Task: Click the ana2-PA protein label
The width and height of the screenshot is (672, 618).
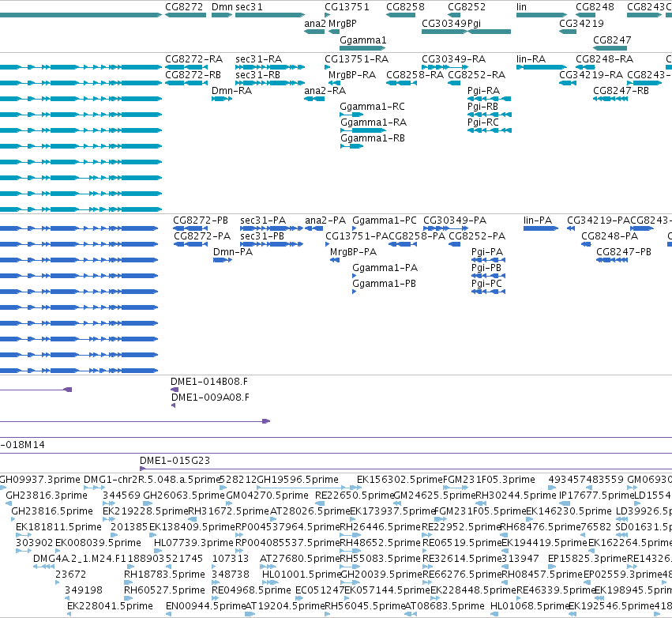Action: pyautogui.click(x=325, y=220)
